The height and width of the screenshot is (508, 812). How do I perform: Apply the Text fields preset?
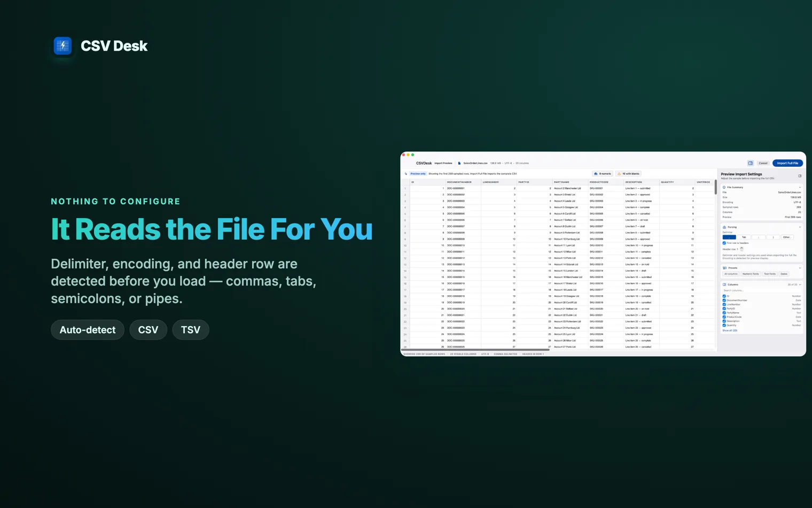(x=770, y=274)
